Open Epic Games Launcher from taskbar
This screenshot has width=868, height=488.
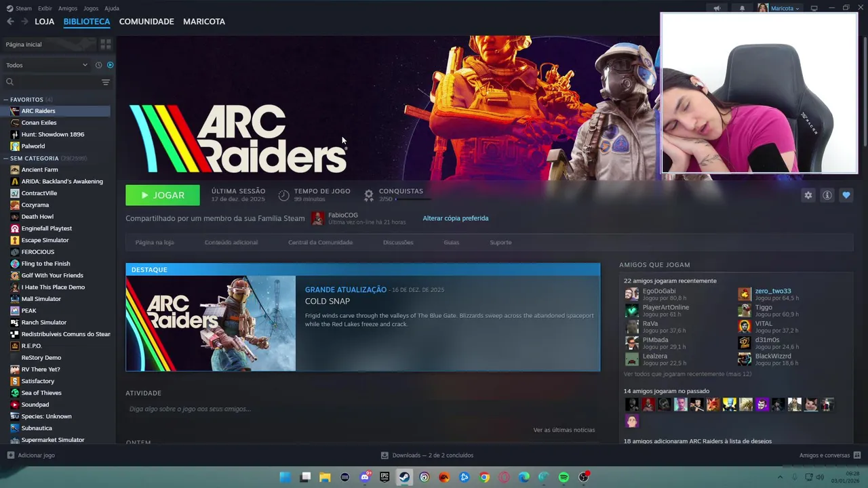tap(384, 477)
